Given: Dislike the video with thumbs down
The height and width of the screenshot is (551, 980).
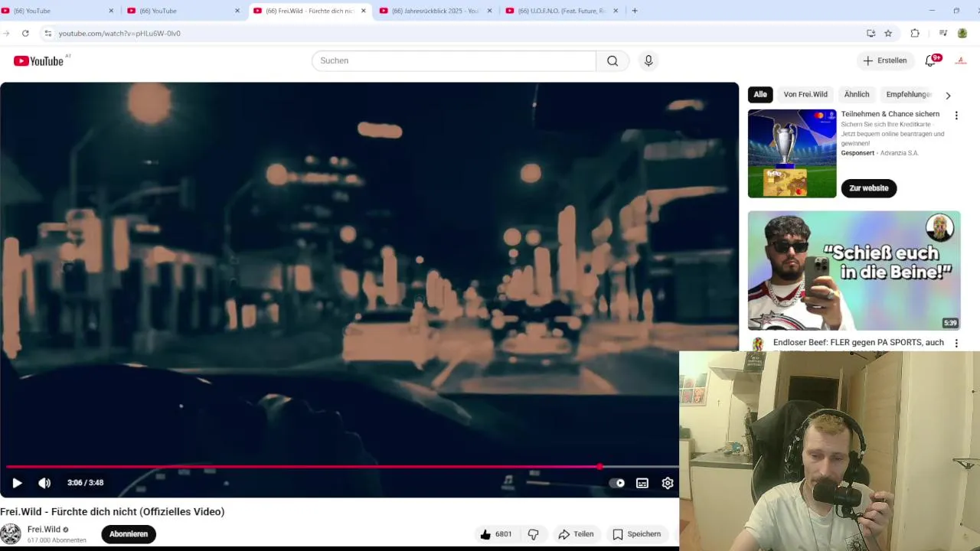Looking at the screenshot, I should click(534, 534).
